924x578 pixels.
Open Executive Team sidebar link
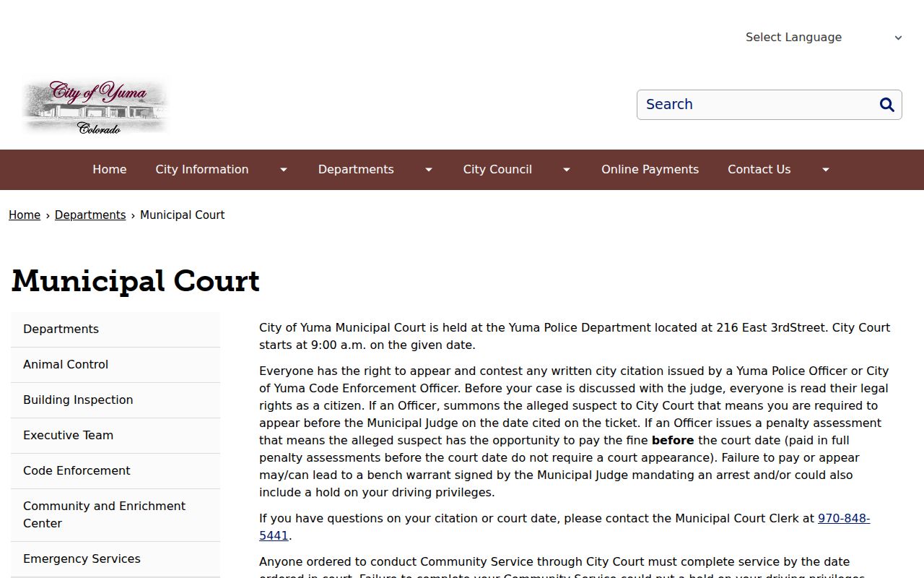115,436
